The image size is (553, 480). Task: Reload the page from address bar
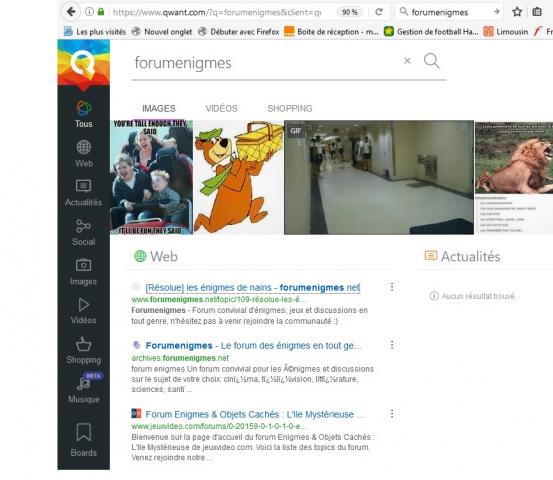tap(379, 12)
